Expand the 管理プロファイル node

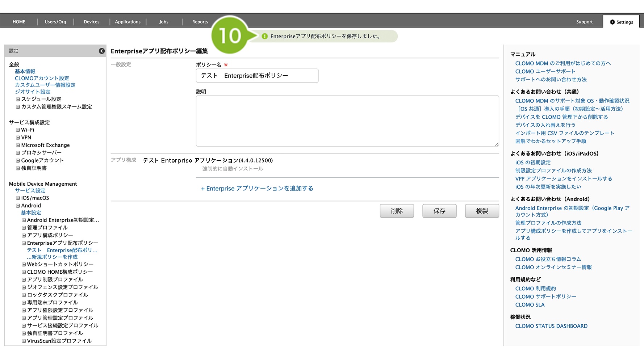24,228
